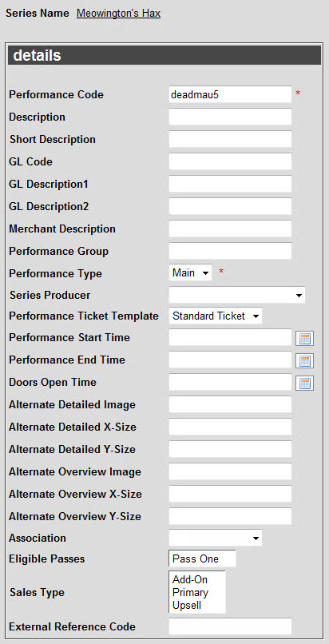Focus the Short Description field
329x644 pixels.
(230, 139)
